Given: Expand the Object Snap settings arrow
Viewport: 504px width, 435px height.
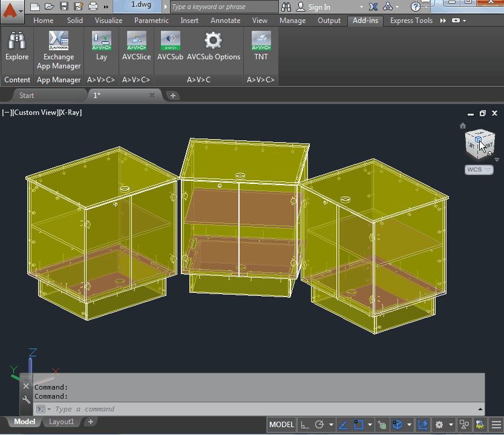Looking at the screenshot, I should [370, 425].
